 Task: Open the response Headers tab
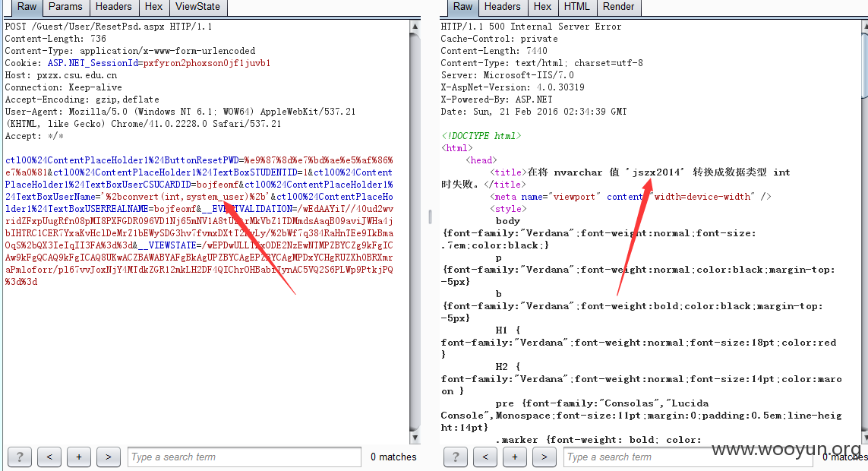(502, 7)
